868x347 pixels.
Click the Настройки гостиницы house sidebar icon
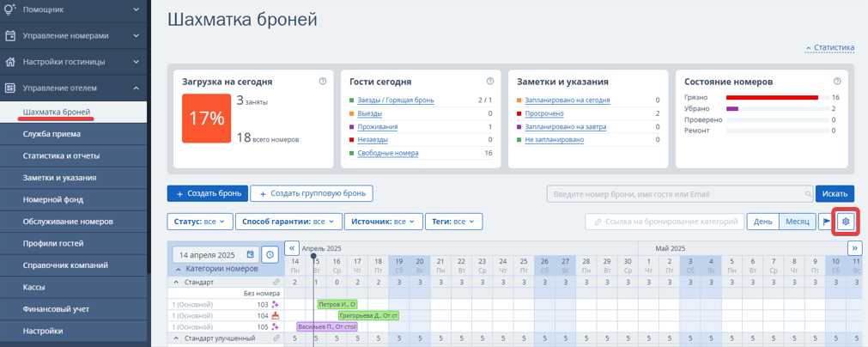pyautogui.click(x=9, y=62)
